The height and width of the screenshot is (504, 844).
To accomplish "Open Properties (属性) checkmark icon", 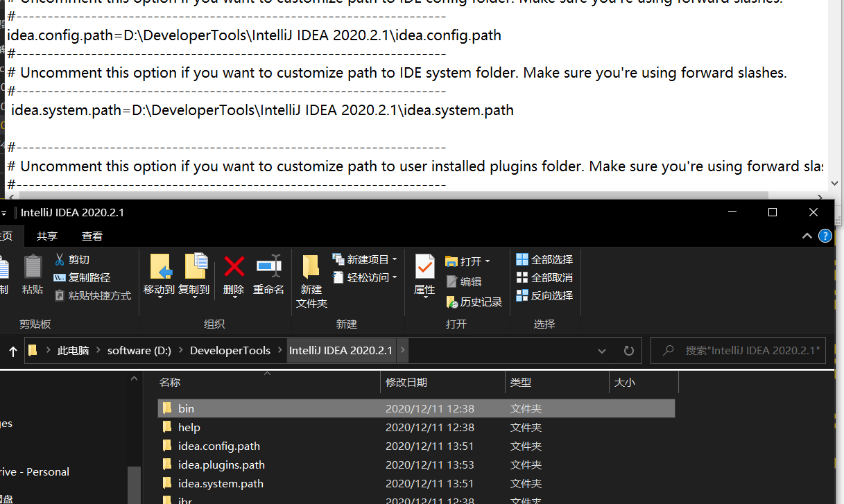I will pyautogui.click(x=424, y=267).
